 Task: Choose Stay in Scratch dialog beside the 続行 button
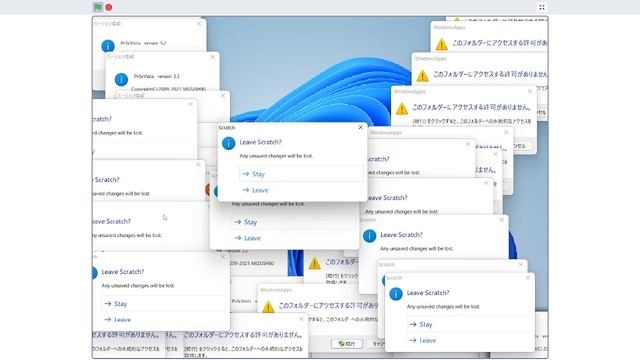point(469,324)
